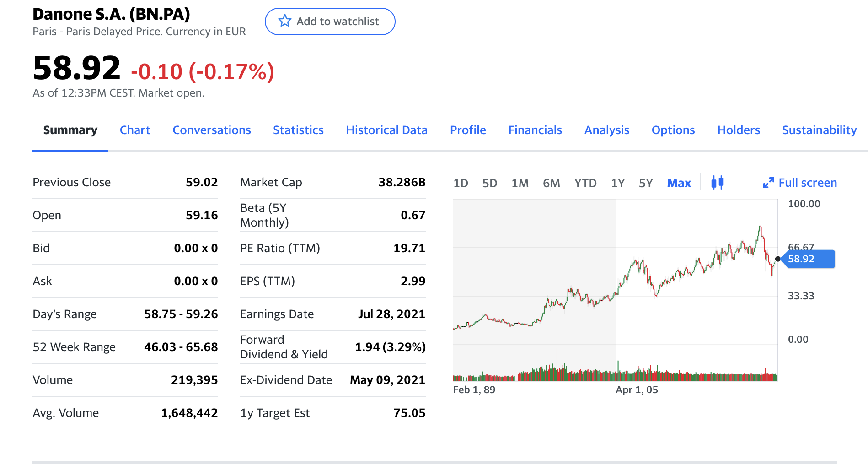
Task: Click the Forward Dividend value 1.94 (3.29%)
Action: point(391,347)
